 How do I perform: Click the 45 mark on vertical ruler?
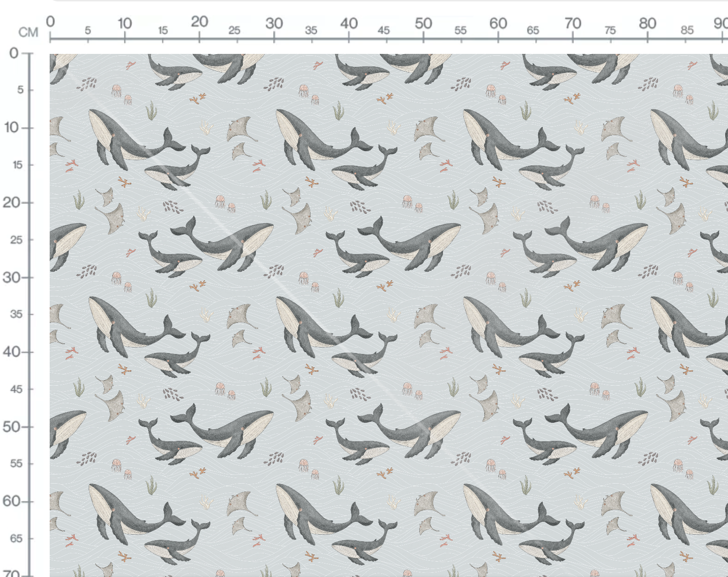tap(16, 389)
